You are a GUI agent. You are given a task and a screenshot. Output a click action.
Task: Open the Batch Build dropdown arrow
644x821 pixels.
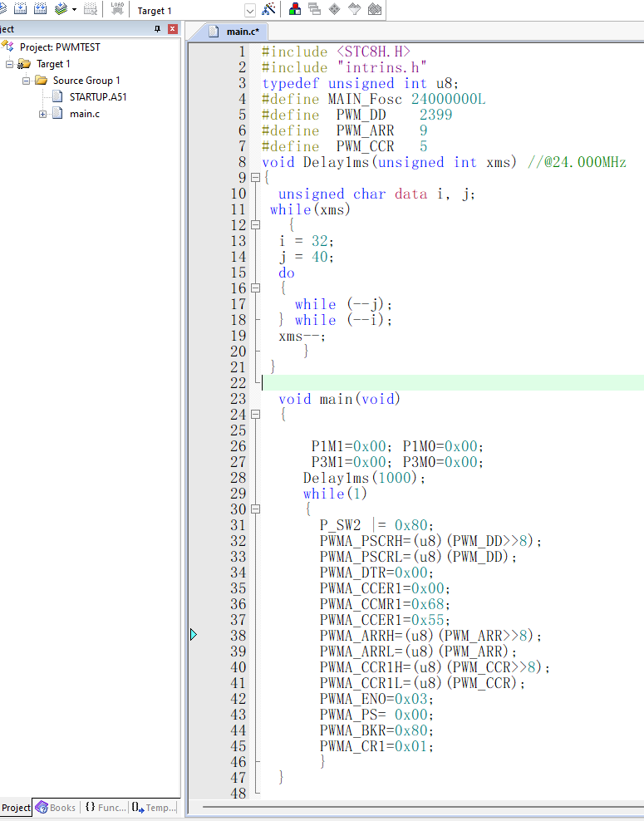coord(74,9)
